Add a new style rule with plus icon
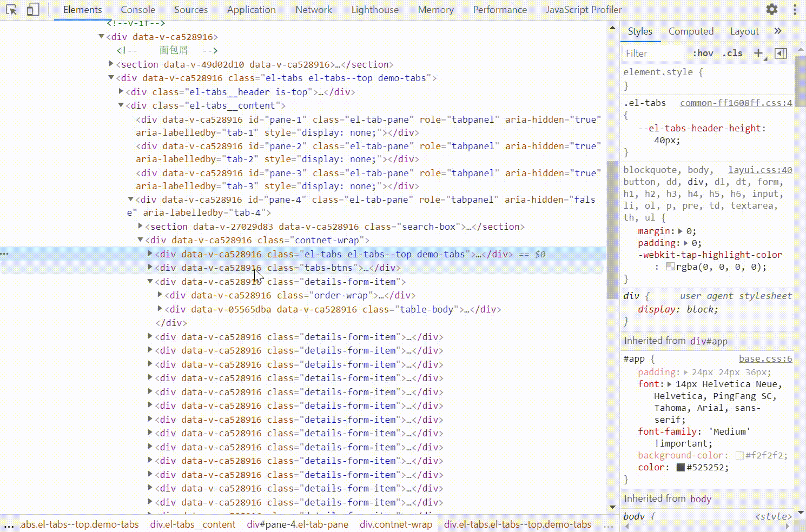The width and height of the screenshot is (806, 532). click(758, 53)
